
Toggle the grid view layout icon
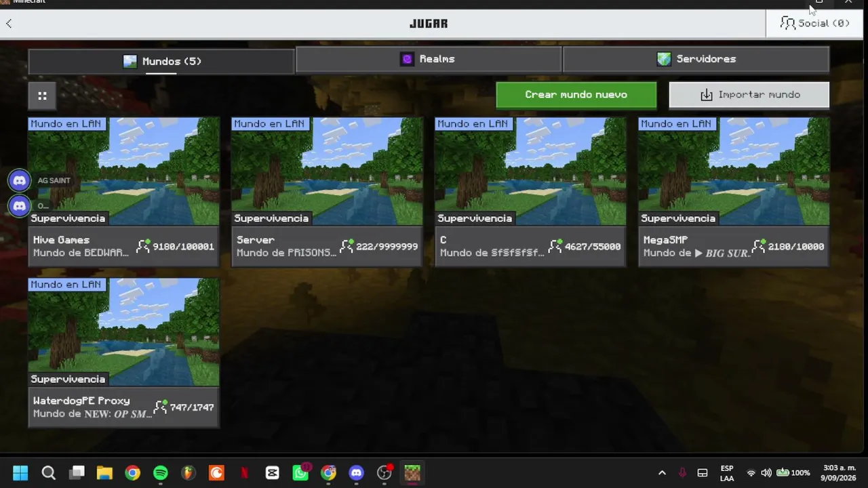pyautogui.click(x=42, y=96)
